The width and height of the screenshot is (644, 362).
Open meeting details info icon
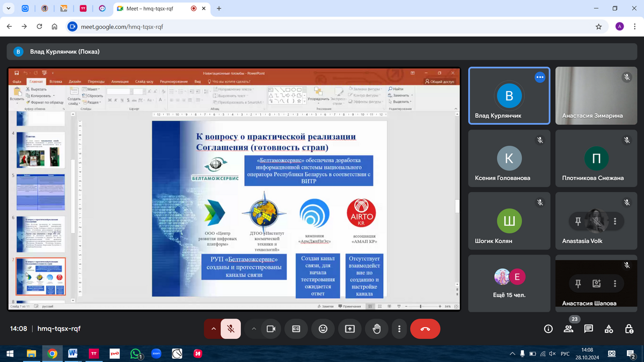click(548, 329)
